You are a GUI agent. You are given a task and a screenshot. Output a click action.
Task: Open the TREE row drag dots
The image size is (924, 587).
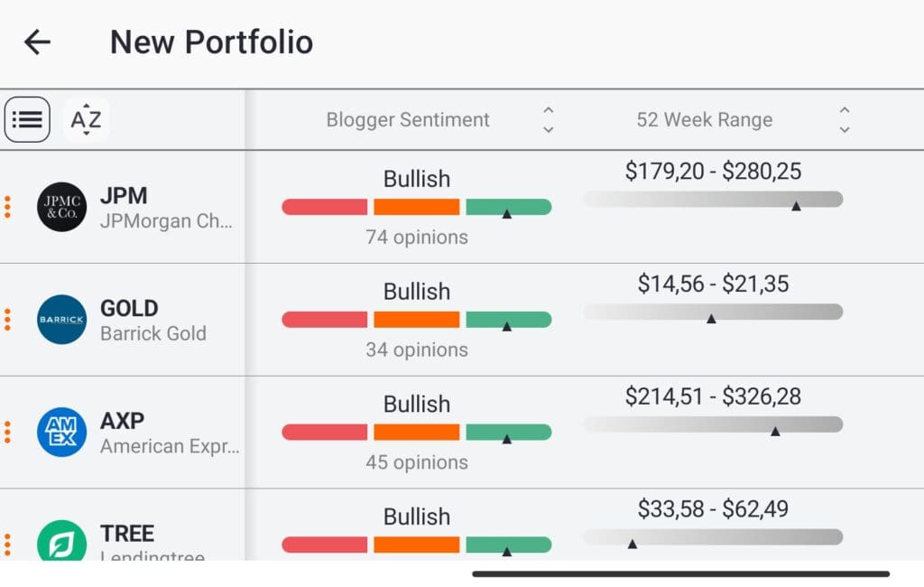(8, 542)
